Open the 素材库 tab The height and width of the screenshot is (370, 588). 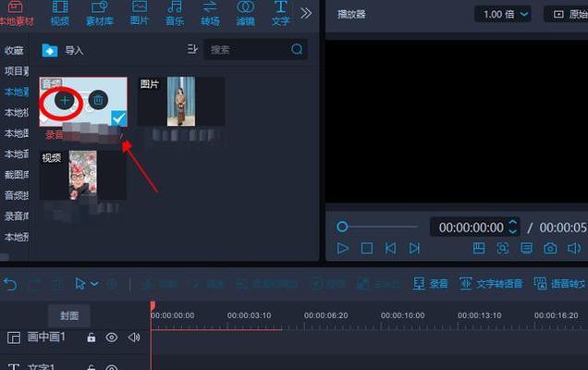point(99,14)
